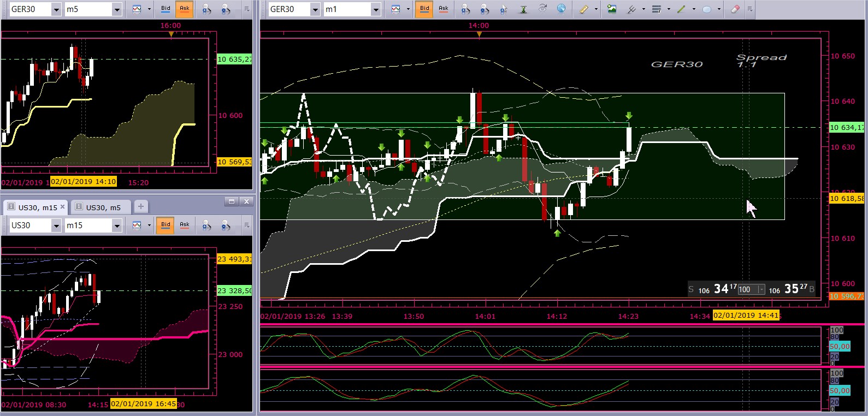
Task: Click chart type icon in US30 toolbar
Action: click(137, 225)
